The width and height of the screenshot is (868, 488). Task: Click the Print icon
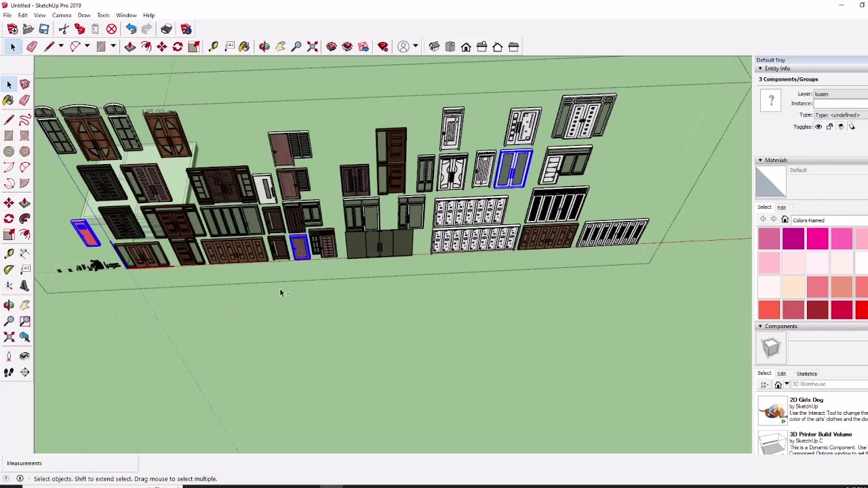coord(166,29)
